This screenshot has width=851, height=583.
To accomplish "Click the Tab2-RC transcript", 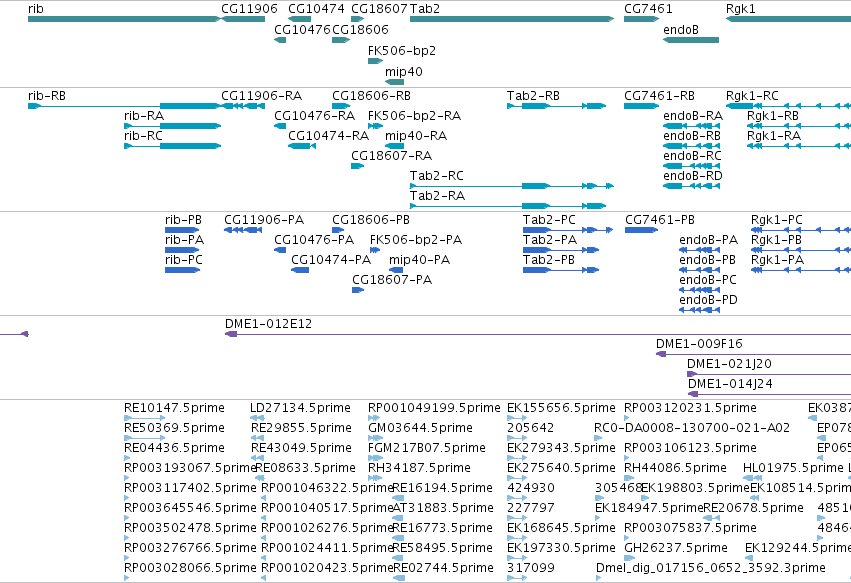I will coord(512,186).
